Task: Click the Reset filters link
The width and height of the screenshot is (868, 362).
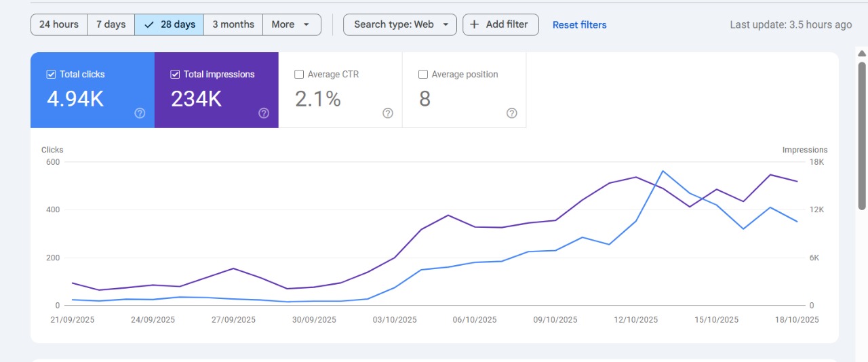Action: pyautogui.click(x=579, y=25)
